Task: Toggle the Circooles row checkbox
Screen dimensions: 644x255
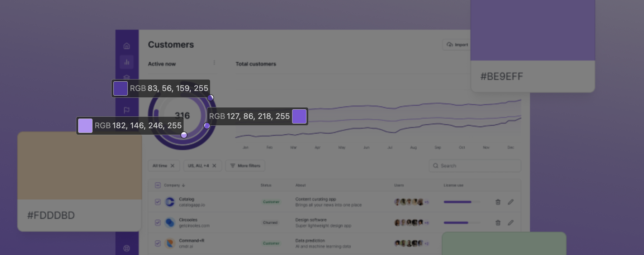Action: 157,223
